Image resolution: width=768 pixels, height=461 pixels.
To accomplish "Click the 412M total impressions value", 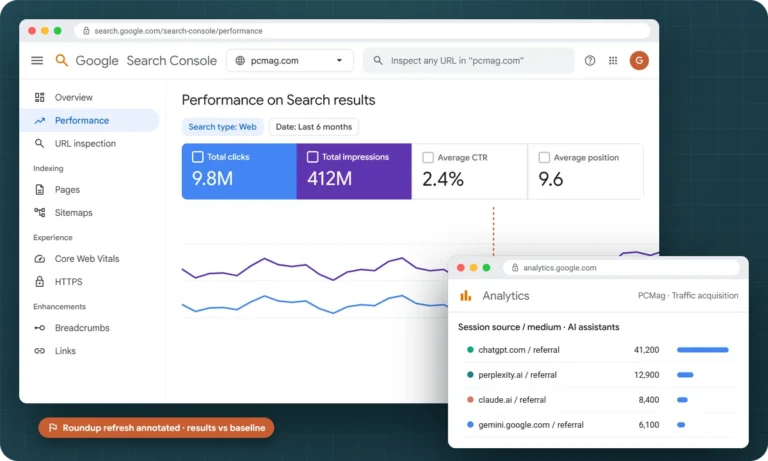I will pos(330,179).
